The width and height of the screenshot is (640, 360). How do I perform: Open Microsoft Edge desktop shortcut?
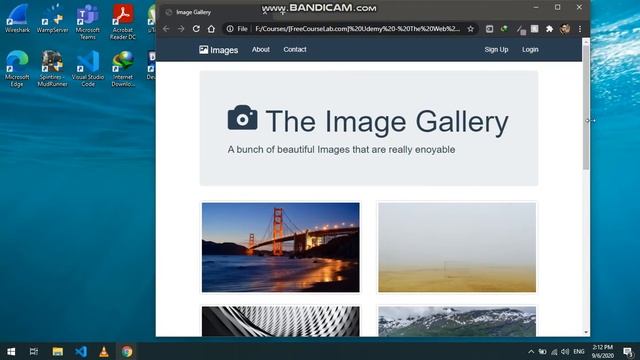pos(17,69)
